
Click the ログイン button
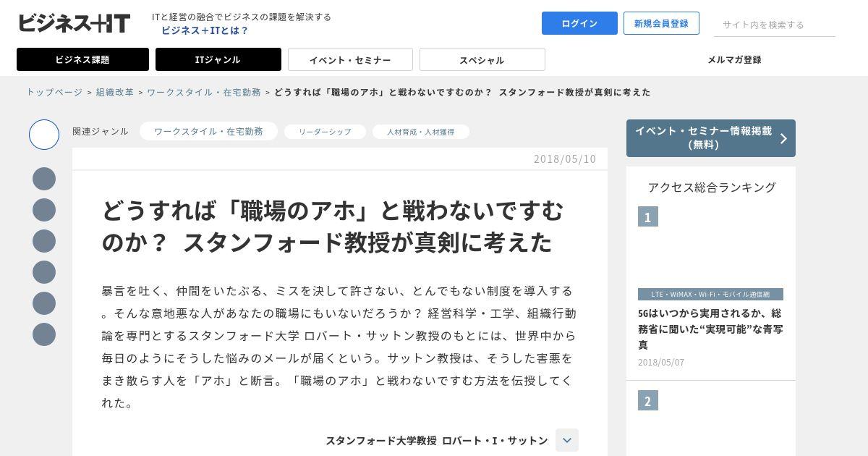579,23
